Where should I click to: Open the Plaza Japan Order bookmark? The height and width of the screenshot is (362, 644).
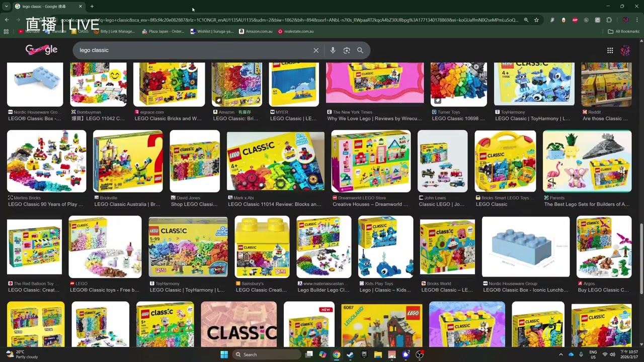163,31
